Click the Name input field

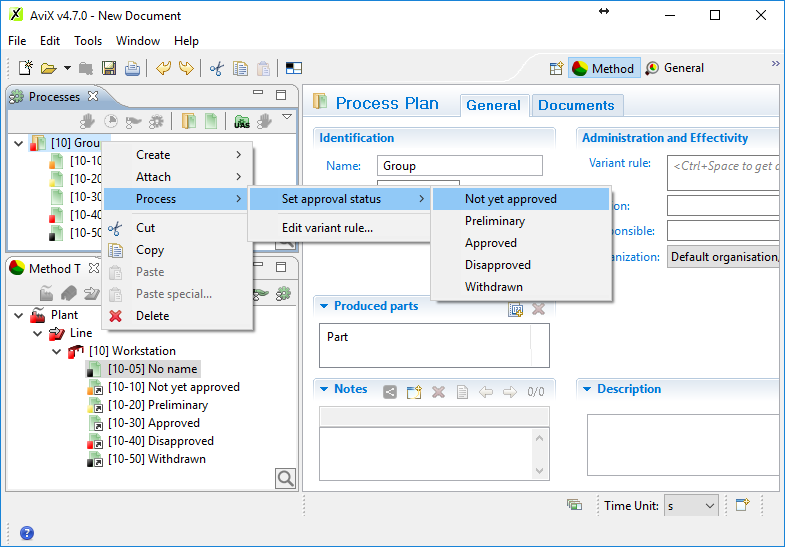point(459,166)
